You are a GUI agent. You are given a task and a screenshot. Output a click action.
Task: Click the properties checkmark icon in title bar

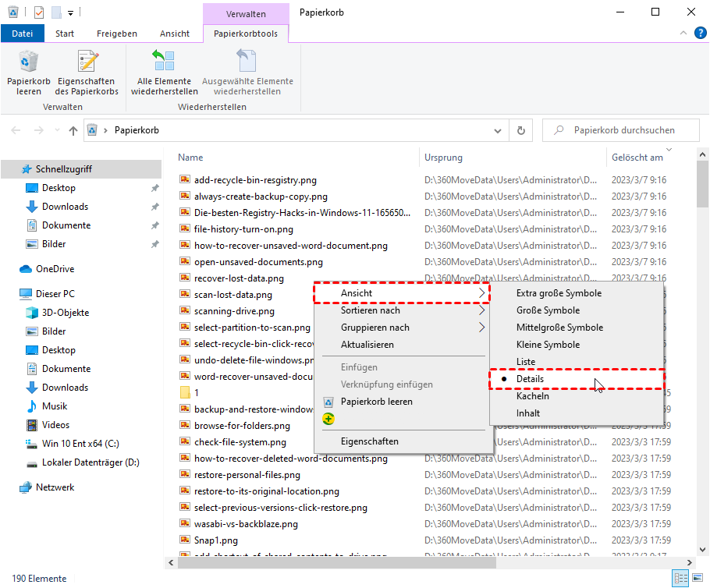[39, 12]
